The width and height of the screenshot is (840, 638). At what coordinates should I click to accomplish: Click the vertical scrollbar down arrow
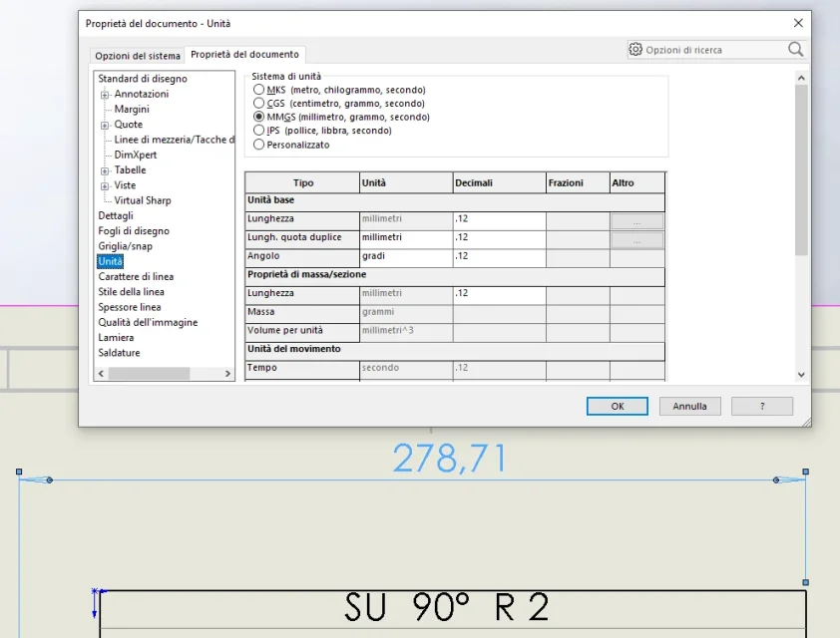click(801, 374)
